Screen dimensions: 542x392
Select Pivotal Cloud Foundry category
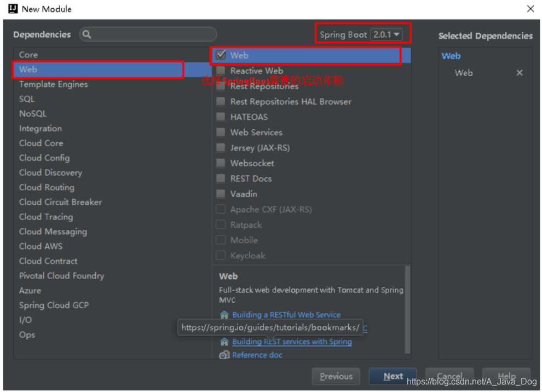[x=112, y=276]
